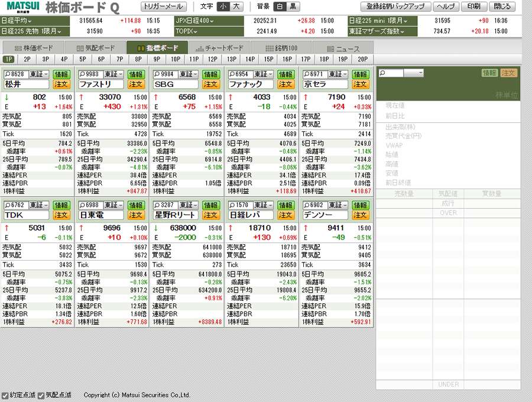Viewport: 532px width, 402px height.
Task: Switch background to 白
Action: coord(280,7)
